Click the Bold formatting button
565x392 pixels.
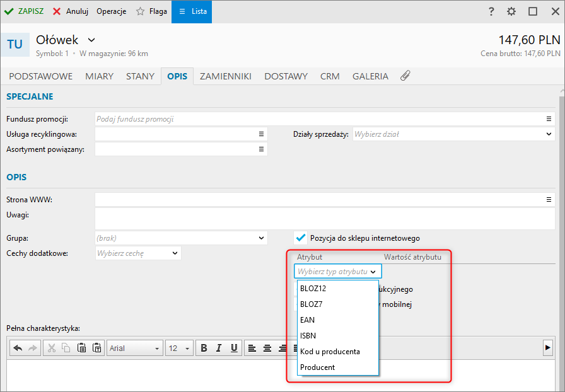(x=204, y=348)
